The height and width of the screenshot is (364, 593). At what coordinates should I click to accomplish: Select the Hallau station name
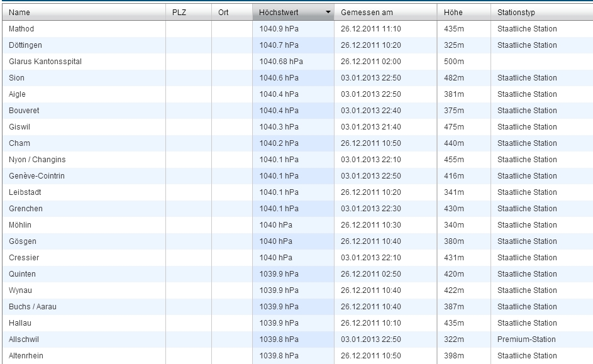[x=20, y=323]
